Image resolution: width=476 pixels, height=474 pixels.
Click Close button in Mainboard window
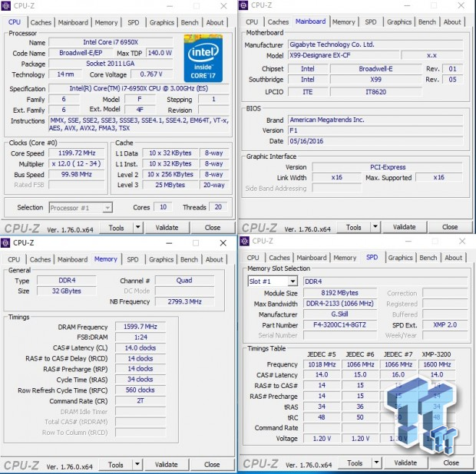tap(450, 227)
